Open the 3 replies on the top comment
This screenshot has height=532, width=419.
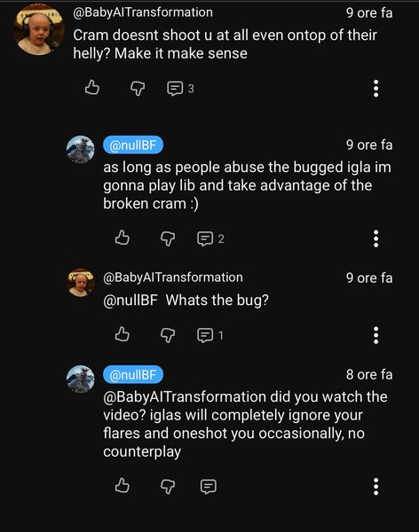(180, 89)
